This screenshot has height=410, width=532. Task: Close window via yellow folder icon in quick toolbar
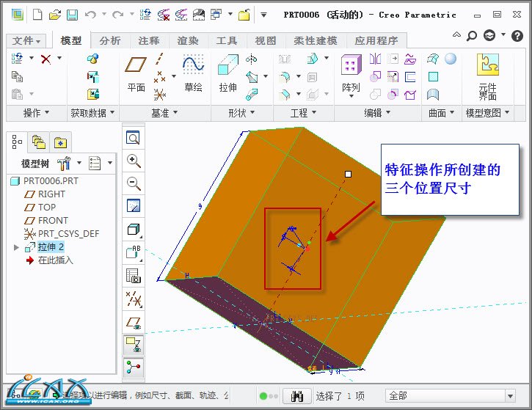click(x=244, y=15)
